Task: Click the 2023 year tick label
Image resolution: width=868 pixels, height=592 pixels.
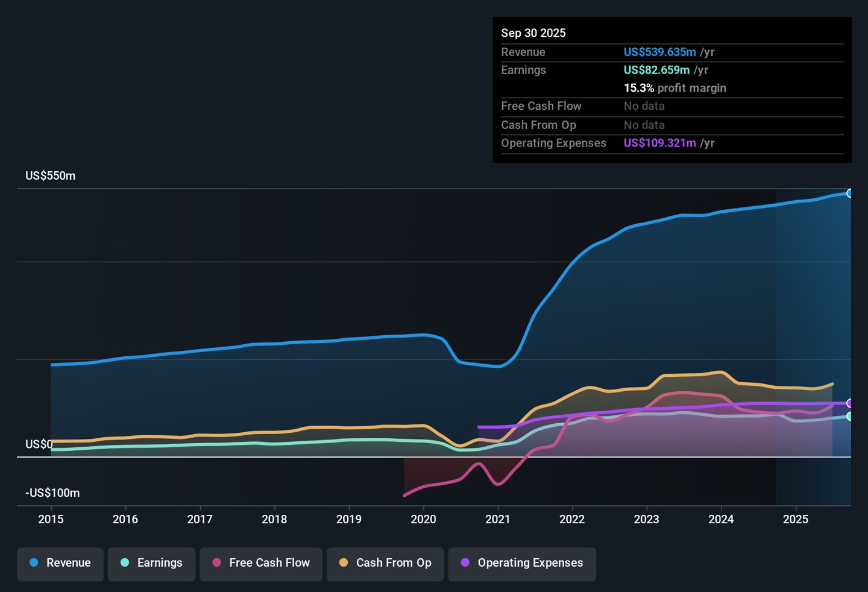Action: [646, 520]
